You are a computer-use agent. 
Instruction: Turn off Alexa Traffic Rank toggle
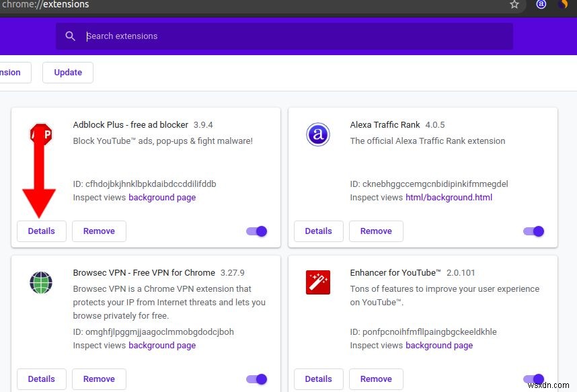tap(533, 231)
